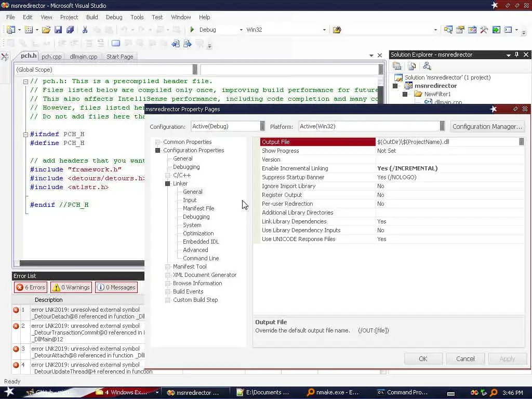Select Input under Linker
Image resolution: width=532 pixels, height=399 pixels.
click(x=190, y=200)
